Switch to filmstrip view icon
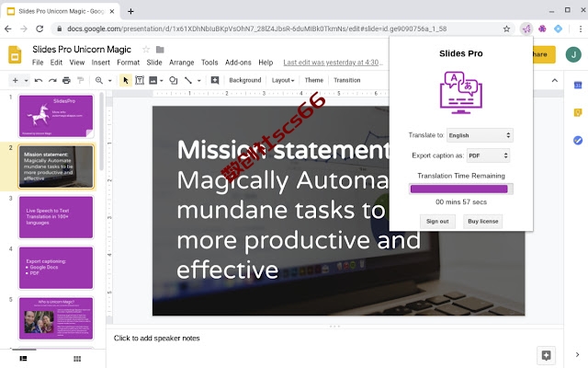Screen dimensions: 588x368 [23, 359]
